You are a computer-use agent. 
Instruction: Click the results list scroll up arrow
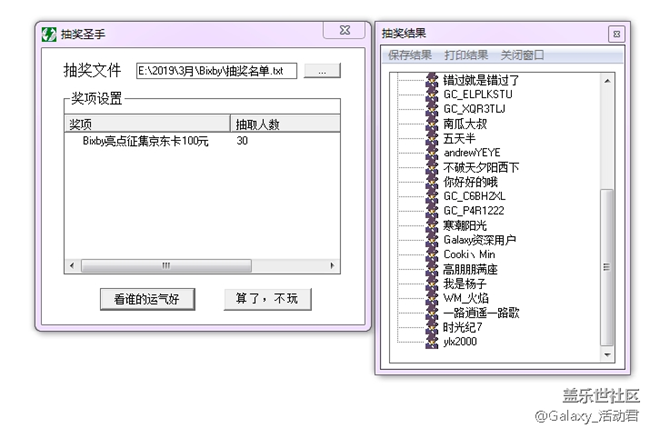[607, 81]
